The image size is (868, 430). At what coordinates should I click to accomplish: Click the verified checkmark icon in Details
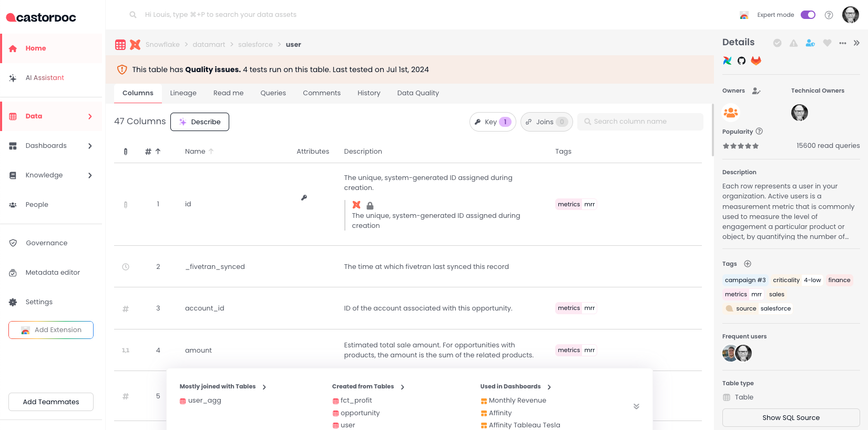click(777, 43)
